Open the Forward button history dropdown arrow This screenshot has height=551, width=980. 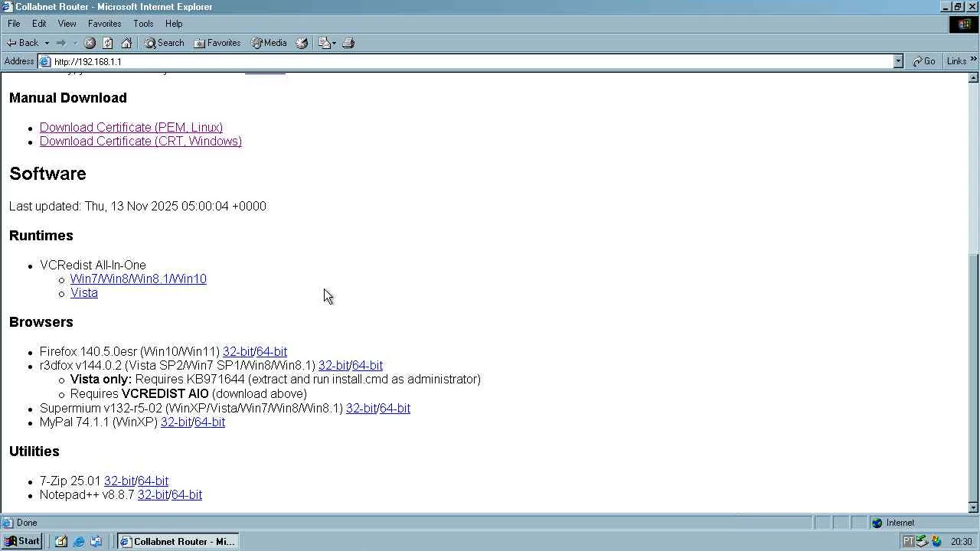click(x=75, y=43)
